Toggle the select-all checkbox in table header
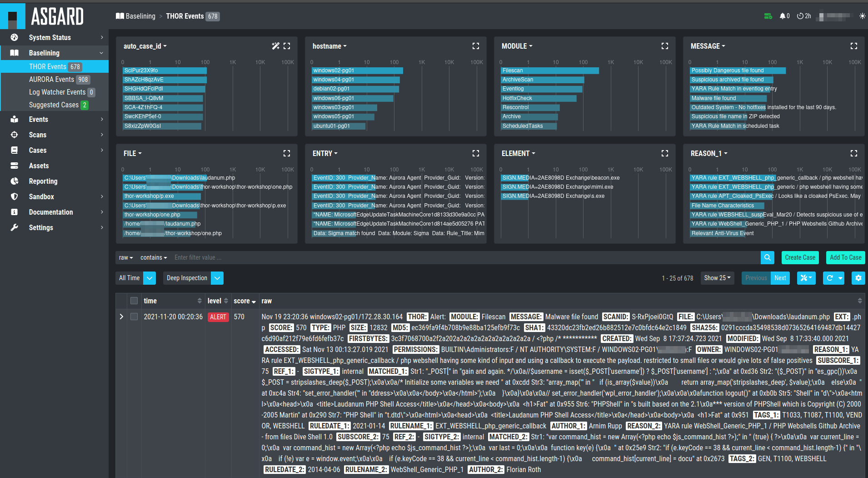 click(134, 301)
